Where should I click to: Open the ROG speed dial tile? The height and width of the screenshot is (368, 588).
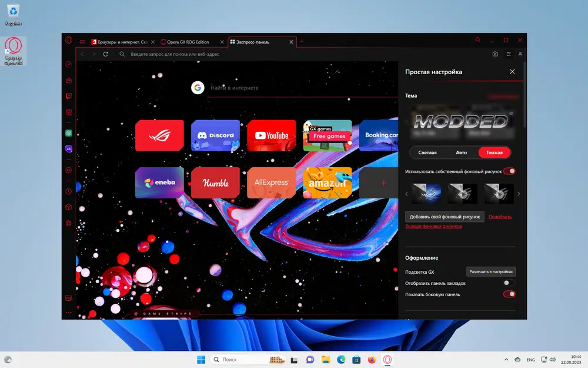pyautogui.click(x=159, y=135)
